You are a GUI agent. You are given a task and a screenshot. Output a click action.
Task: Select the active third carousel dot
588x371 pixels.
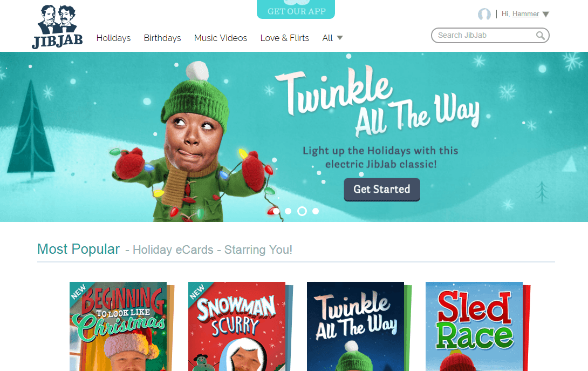pyautogui.click(x=302, y=211)
